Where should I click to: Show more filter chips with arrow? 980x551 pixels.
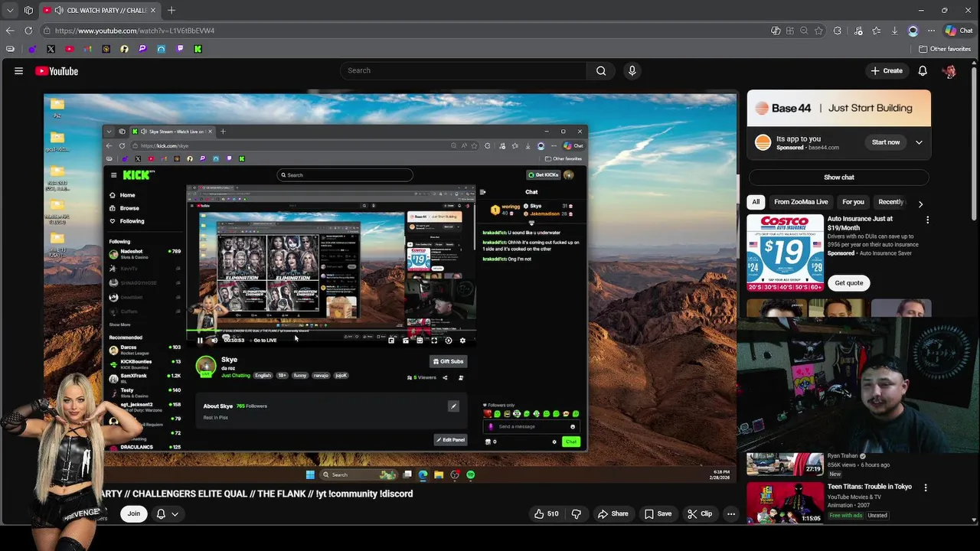click(920, 204)
